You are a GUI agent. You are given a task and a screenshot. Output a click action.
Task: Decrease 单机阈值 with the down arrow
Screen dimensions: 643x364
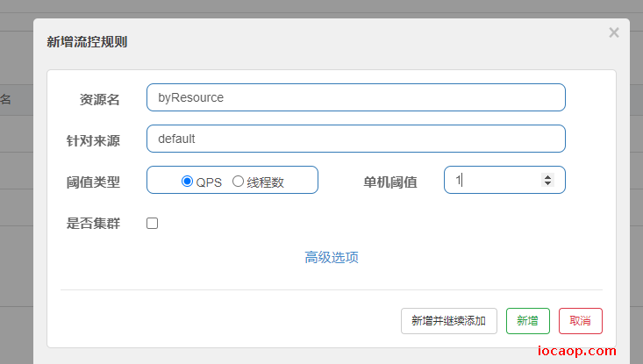[547, 182]
